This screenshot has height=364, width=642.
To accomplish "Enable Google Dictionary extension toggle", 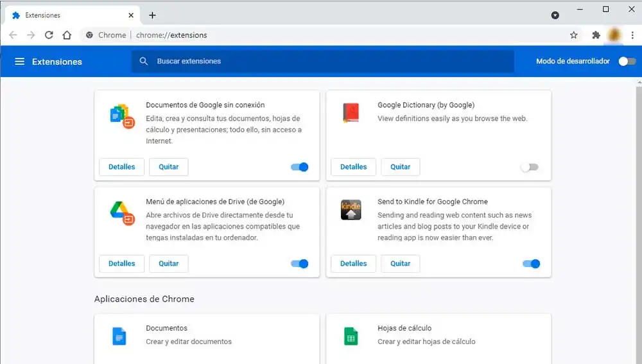I will (x=530, y=167).
